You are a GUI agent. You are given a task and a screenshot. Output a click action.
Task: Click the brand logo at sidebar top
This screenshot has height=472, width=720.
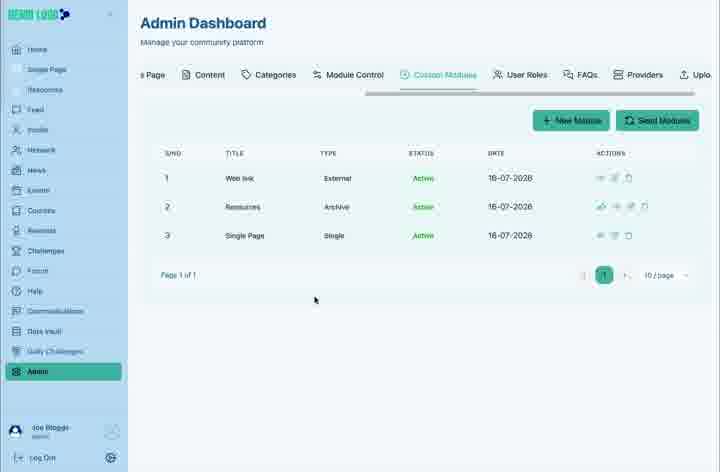(39, 14)
